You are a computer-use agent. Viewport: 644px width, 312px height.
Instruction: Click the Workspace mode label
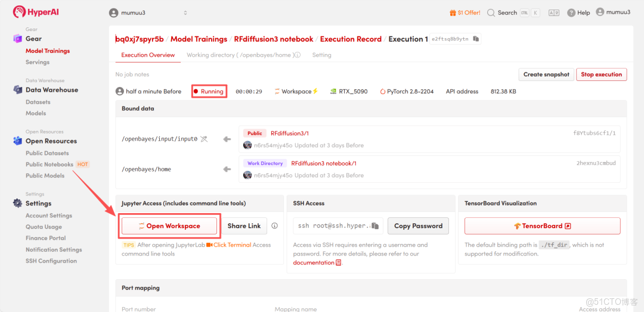click(x=296, y=92)
